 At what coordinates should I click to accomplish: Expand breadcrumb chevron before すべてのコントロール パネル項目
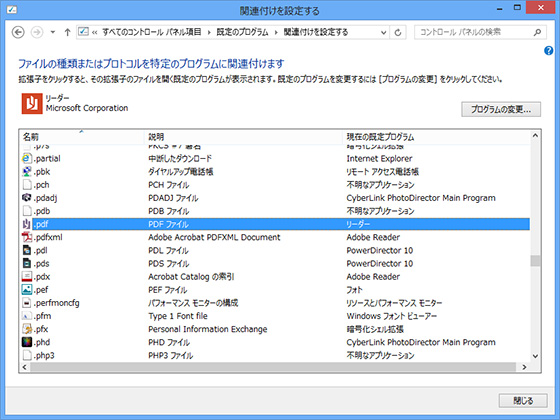point(95,32)
